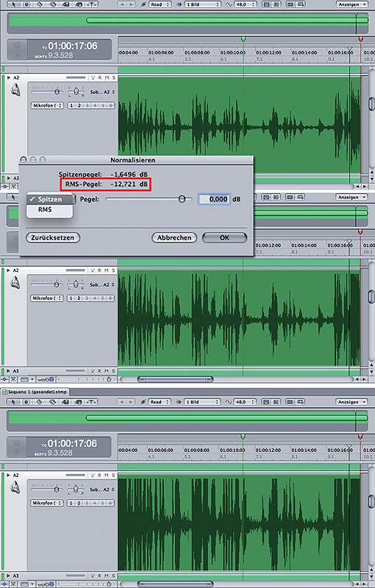
Task: Open the Read automation mode dropdown
Action: click(x=160, y=401)
